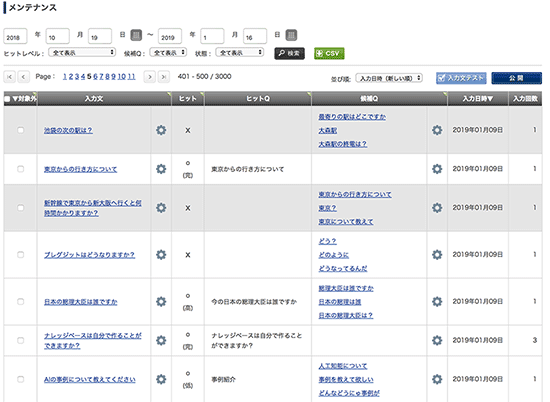The image size is (550, 402).
Task: Check the box for AIの事例 row
Action: click(21, 379)
